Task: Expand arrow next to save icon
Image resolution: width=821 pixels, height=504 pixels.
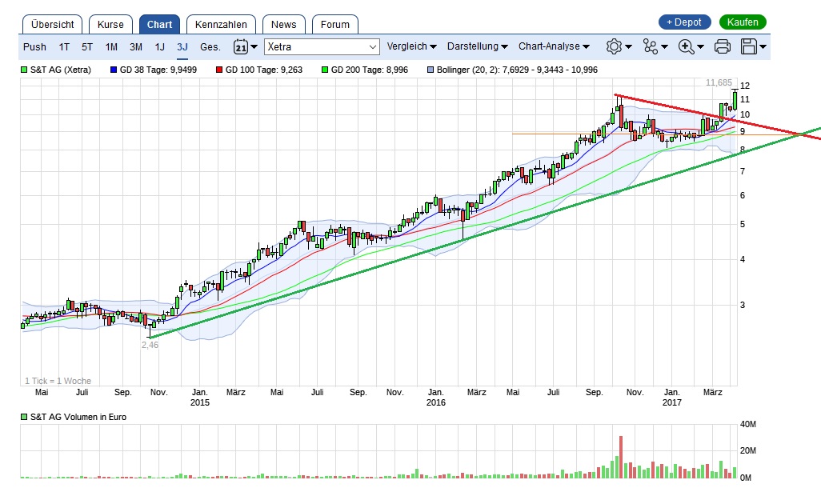Action: [x=763, y=47]
